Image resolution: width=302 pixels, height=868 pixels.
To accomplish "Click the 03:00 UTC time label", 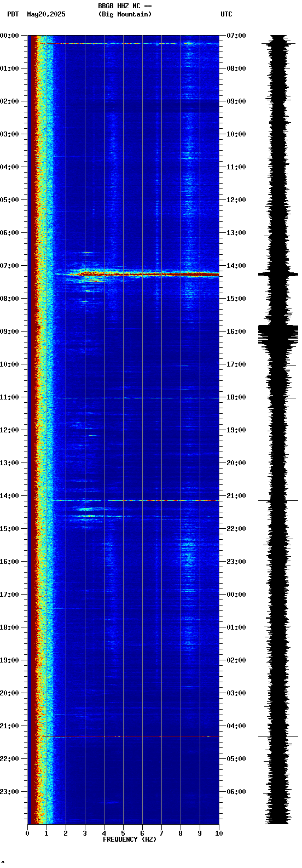I will (x=236, y=693).
